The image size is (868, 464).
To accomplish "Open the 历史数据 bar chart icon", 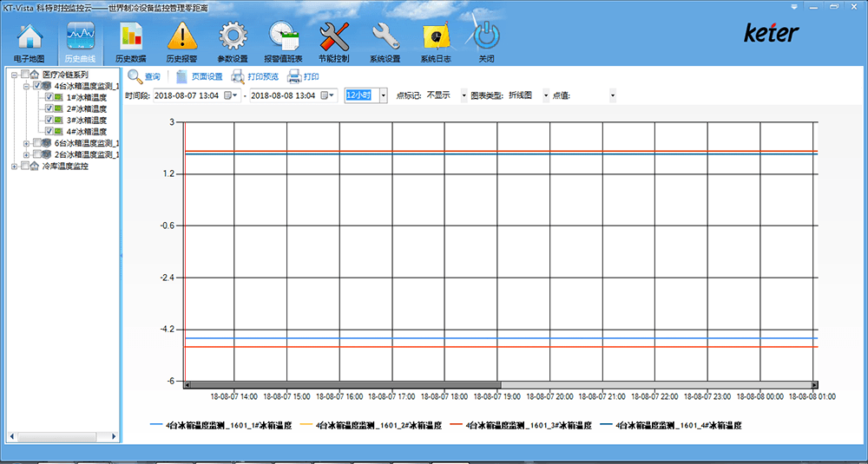I will 131,37.
